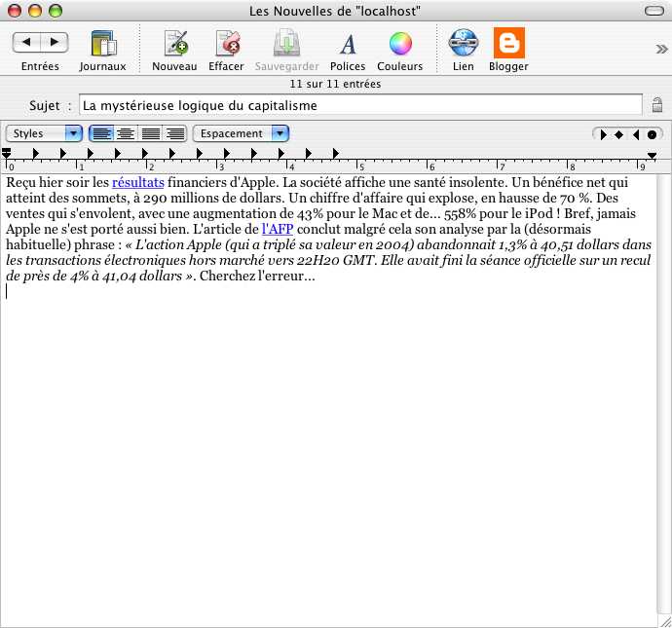Click the left indent marker on ruler

(7, 154)
